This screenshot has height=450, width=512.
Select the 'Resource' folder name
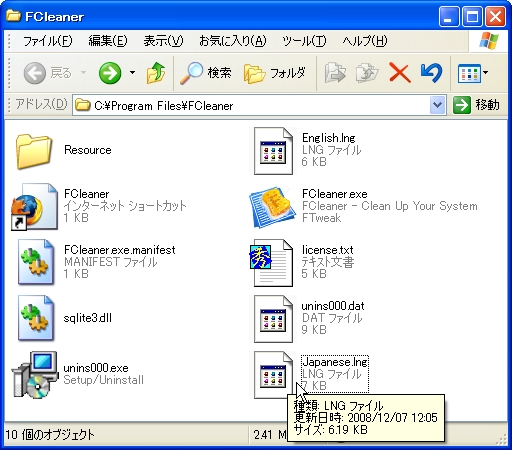click(88, 150)
